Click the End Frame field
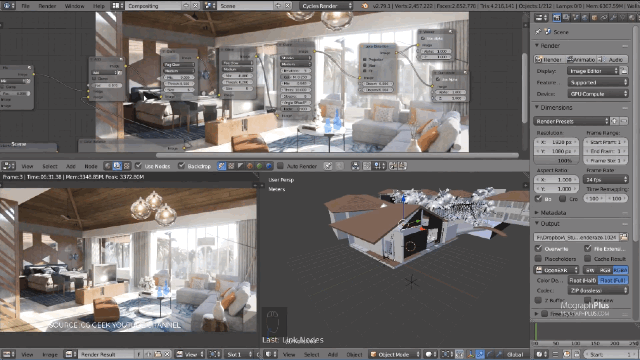Screen dimensions: 640x360 [x=605, y=151]
